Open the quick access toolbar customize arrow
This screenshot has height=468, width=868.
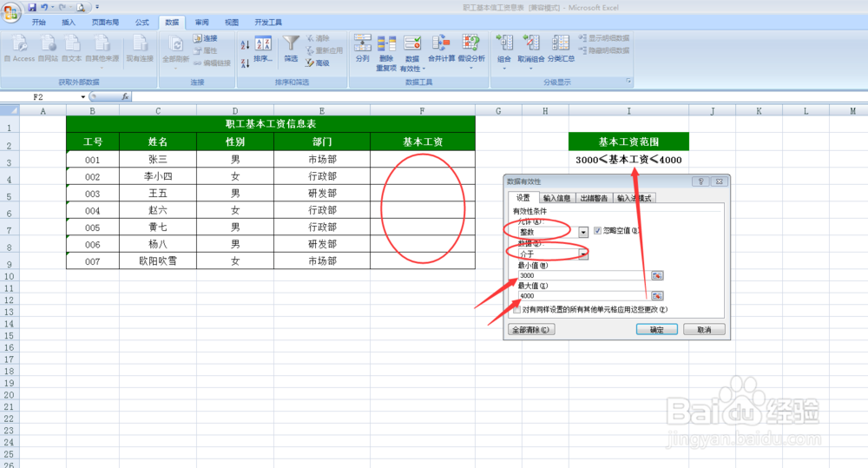click(x=97, y=7)
